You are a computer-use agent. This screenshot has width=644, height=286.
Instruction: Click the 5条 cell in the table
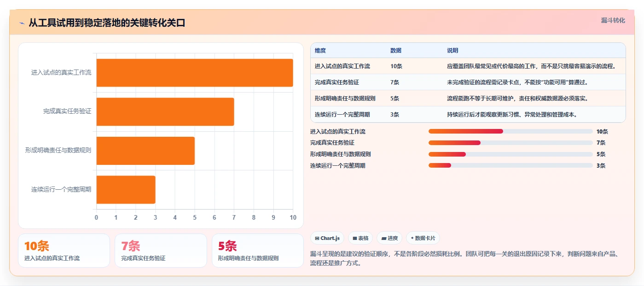[x=395, y=99]
